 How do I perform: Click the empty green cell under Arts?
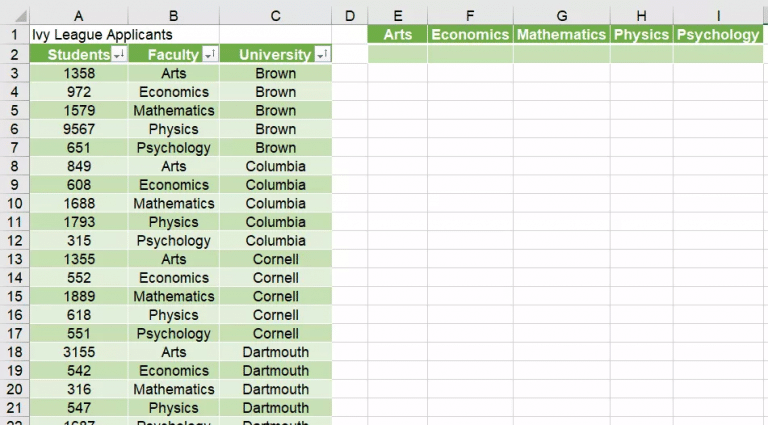398,54
